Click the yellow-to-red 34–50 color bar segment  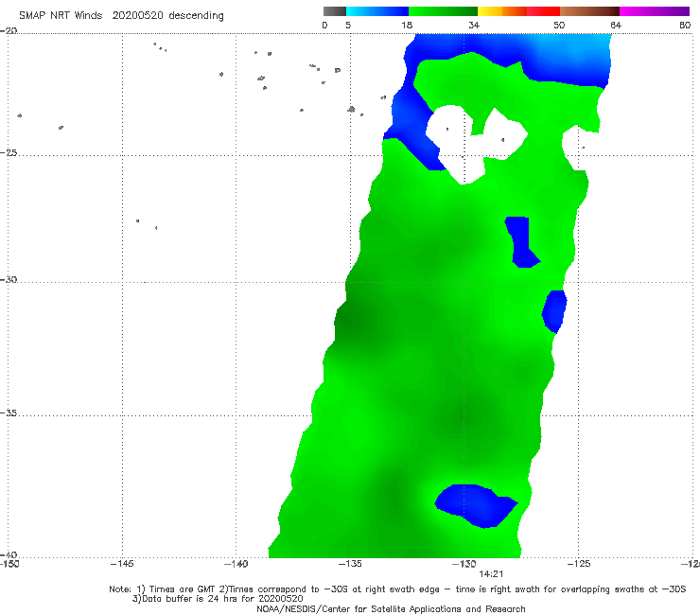518,11
